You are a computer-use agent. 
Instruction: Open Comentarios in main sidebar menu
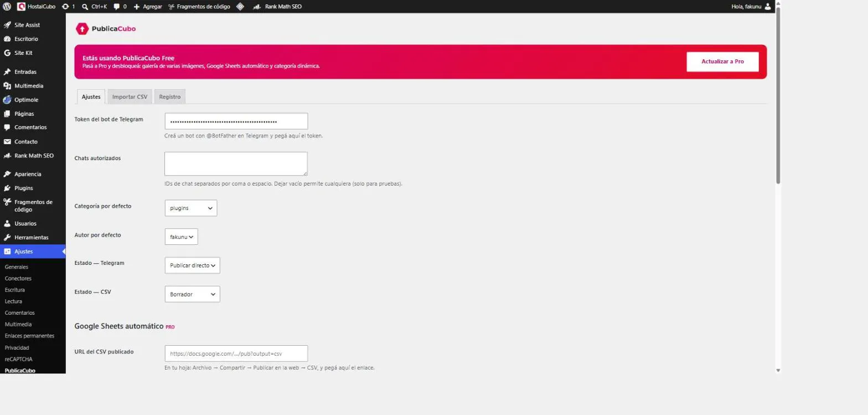pos(33,127)
